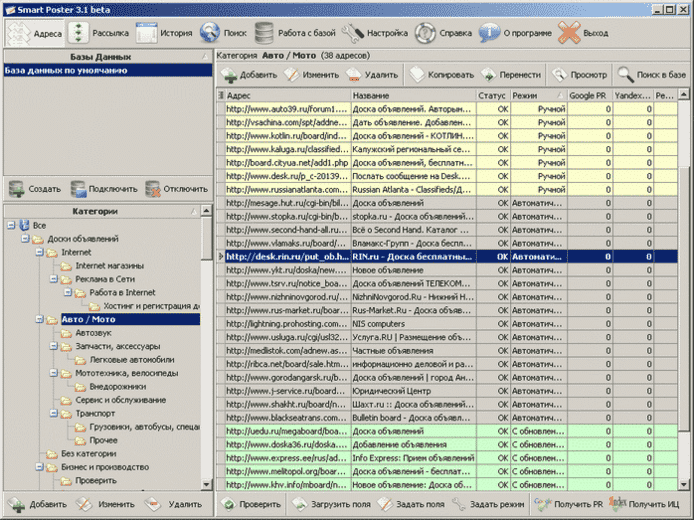694x520 pixels.
Task: Click address list vertical scrollbar down arrow
Action: point(684,485)
